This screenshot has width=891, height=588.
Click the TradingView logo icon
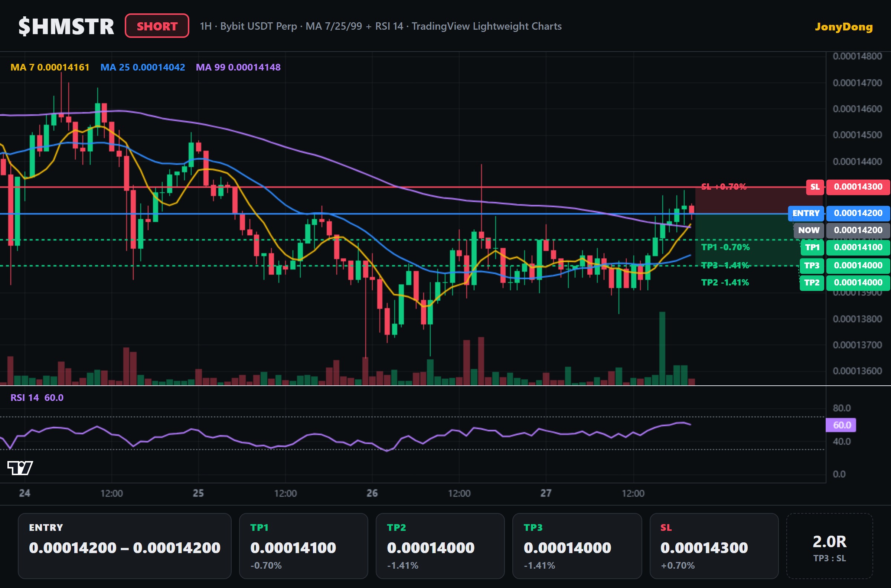coord(20,468)
